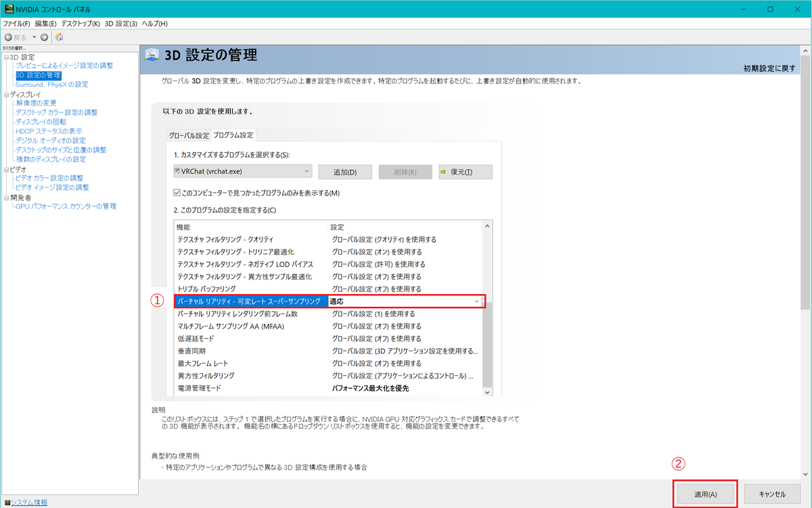Viewport: 812px width, 508px height.
Task: Open デスクトップ カラー設定の調整 tree link
Action: tap(57, 112)
